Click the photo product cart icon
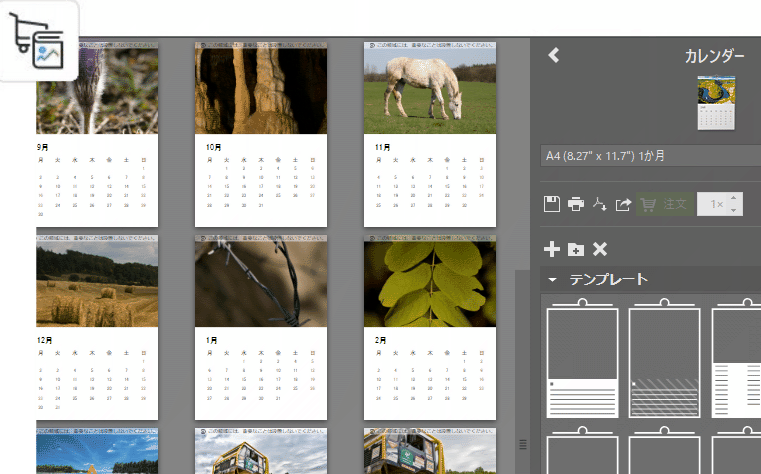 (37, 41)
